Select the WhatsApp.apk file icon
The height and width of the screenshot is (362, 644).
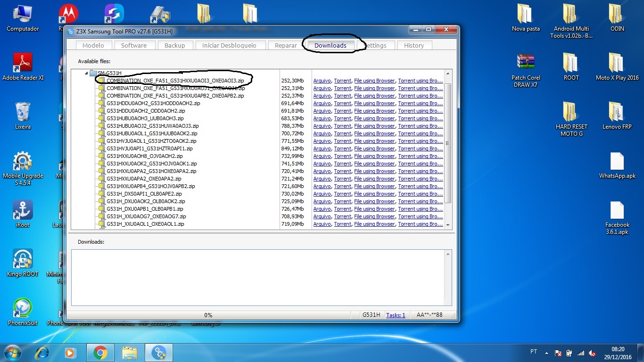point(617,165)
